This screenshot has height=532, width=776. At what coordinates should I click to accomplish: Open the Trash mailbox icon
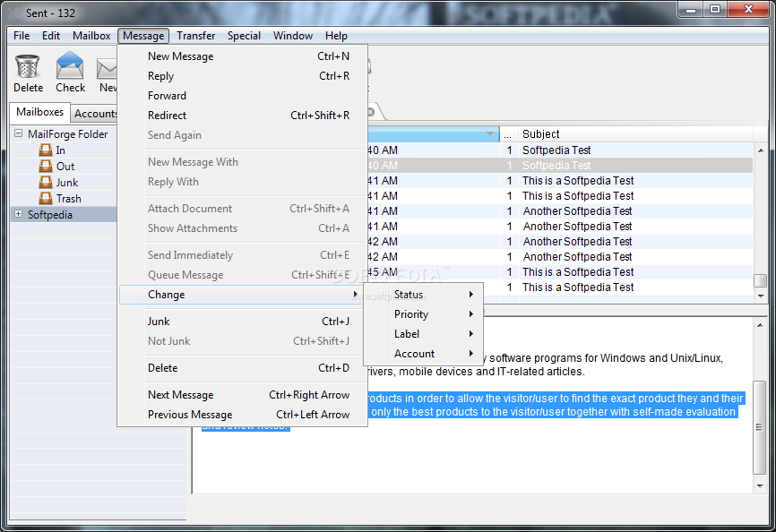click(46, 198)
